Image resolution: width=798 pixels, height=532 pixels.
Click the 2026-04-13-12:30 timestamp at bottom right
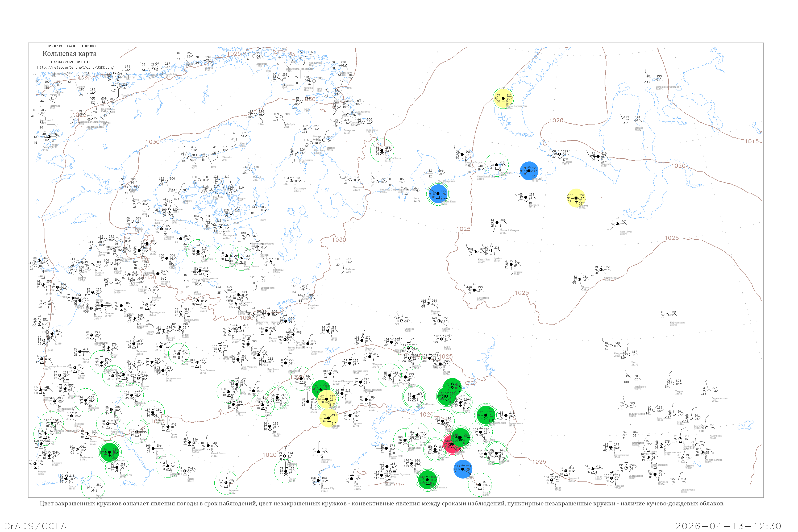728,526
